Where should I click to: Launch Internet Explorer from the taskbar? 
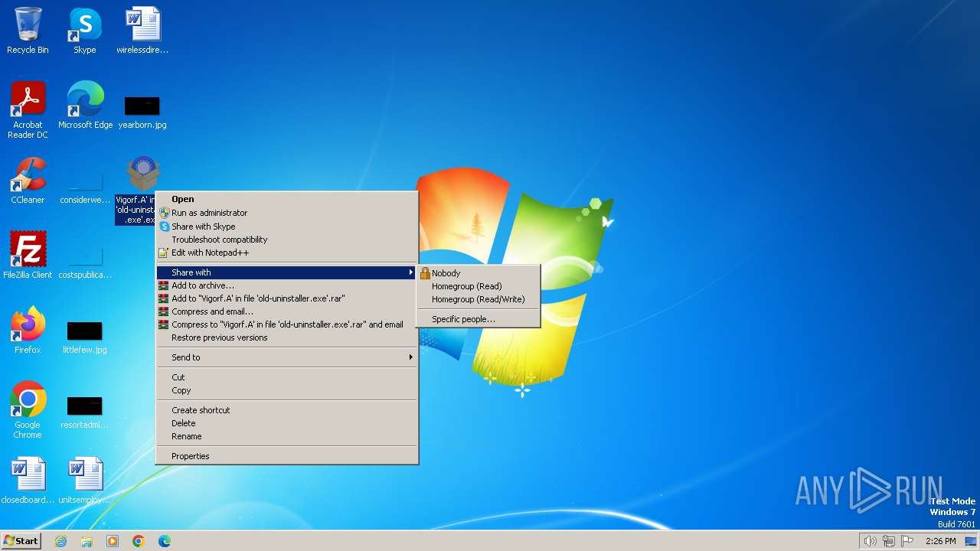61,541
